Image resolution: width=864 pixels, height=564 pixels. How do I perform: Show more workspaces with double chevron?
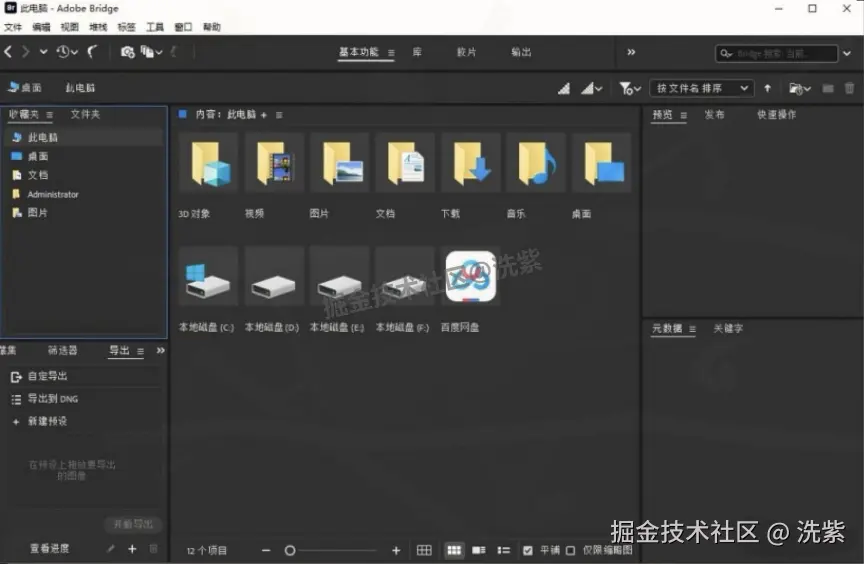[x=631, y=52]
